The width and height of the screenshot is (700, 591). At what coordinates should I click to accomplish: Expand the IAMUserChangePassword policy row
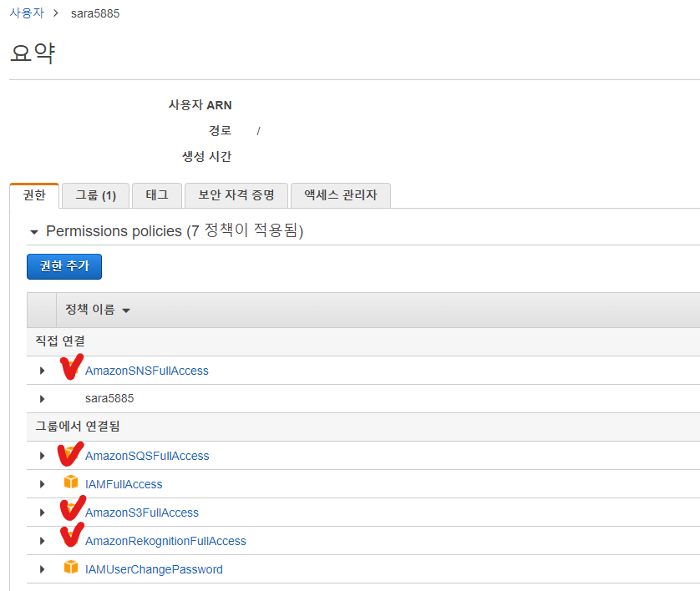pos(42,569)
